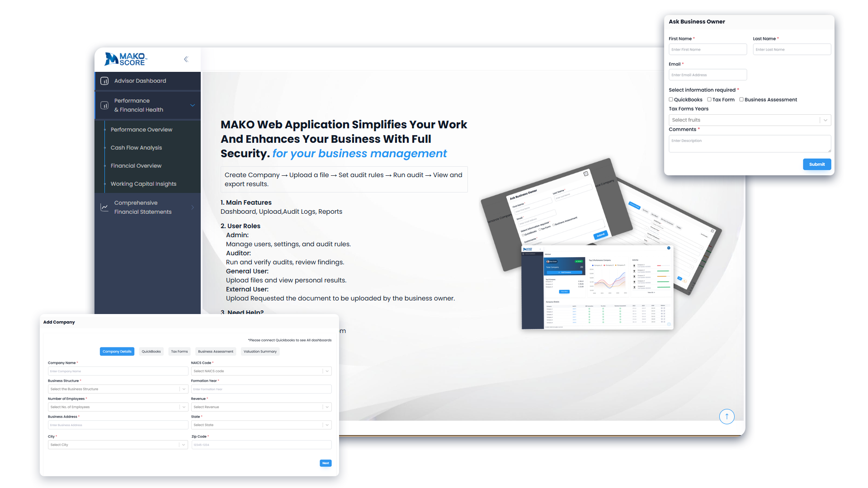
Task: Click the Next button
Action: coord(325,463)
